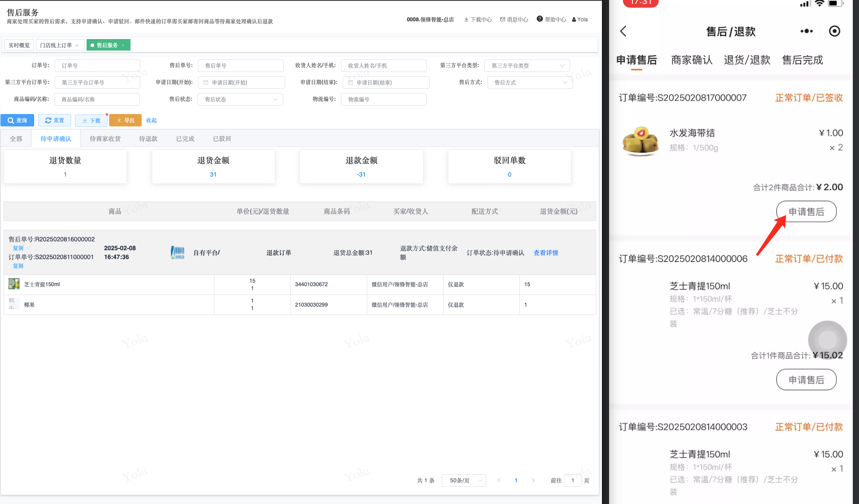Switch to the 待商家收货 tab
This screenshot has height=504, width=859.
click(x=105, y=139)
